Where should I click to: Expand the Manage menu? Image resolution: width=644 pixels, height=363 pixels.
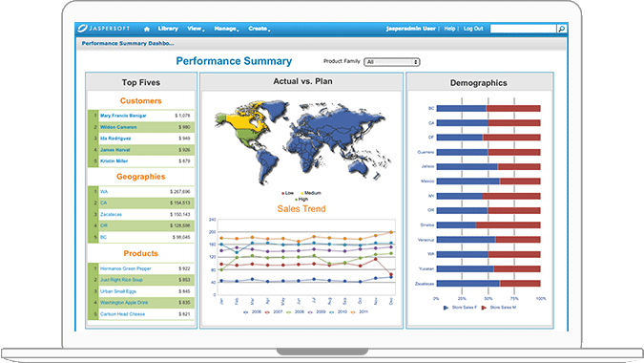(226, 29)
